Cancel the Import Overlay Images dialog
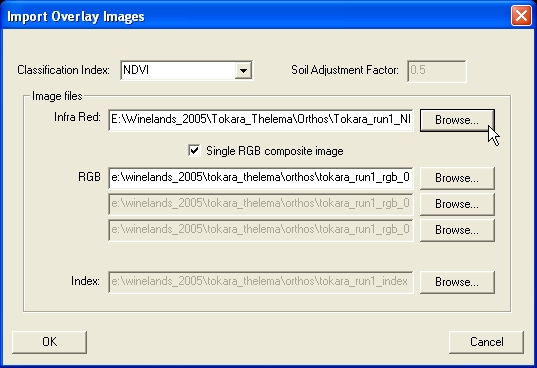The image size is (537, 368). point(486,342)
